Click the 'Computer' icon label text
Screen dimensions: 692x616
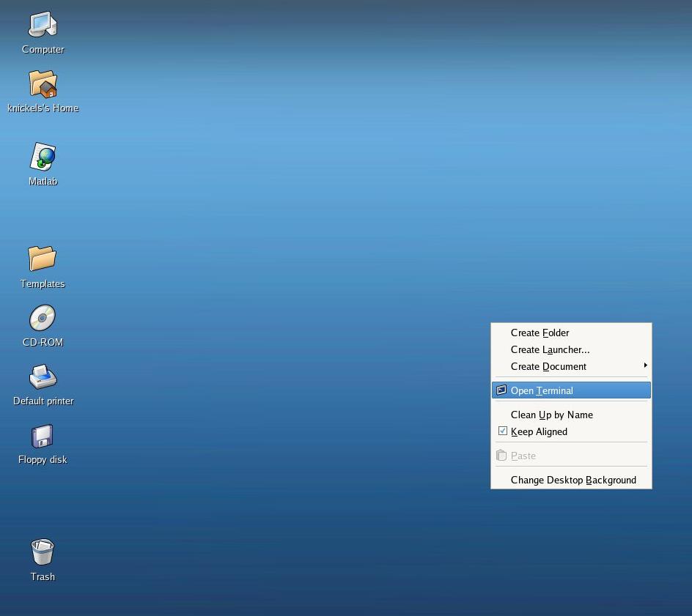click(43, 49)
